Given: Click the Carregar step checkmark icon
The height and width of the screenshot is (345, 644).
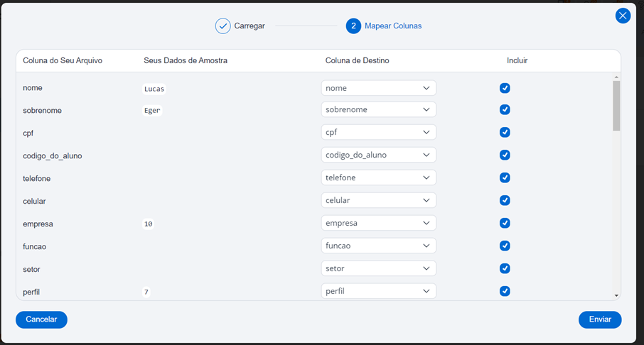Looking at the screenshot, I should (x=223, y=26).
